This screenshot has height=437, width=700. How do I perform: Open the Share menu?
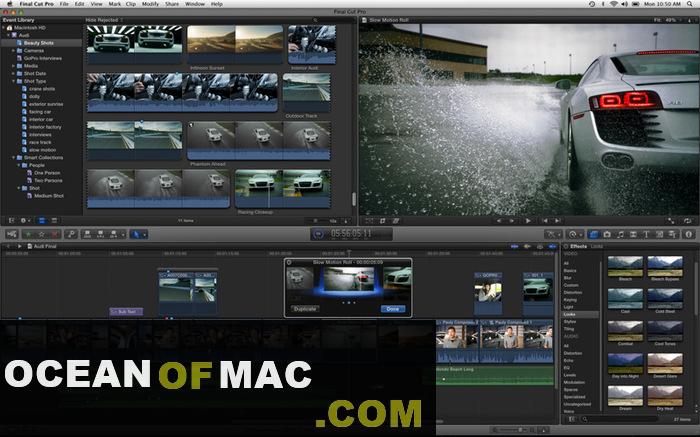(x=172, y=4)
